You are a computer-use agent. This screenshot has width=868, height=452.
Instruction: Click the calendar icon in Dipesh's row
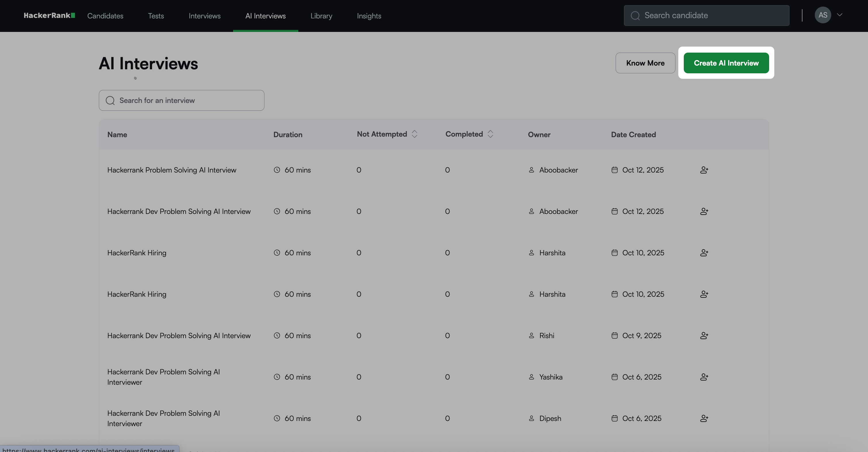[614, 419]
